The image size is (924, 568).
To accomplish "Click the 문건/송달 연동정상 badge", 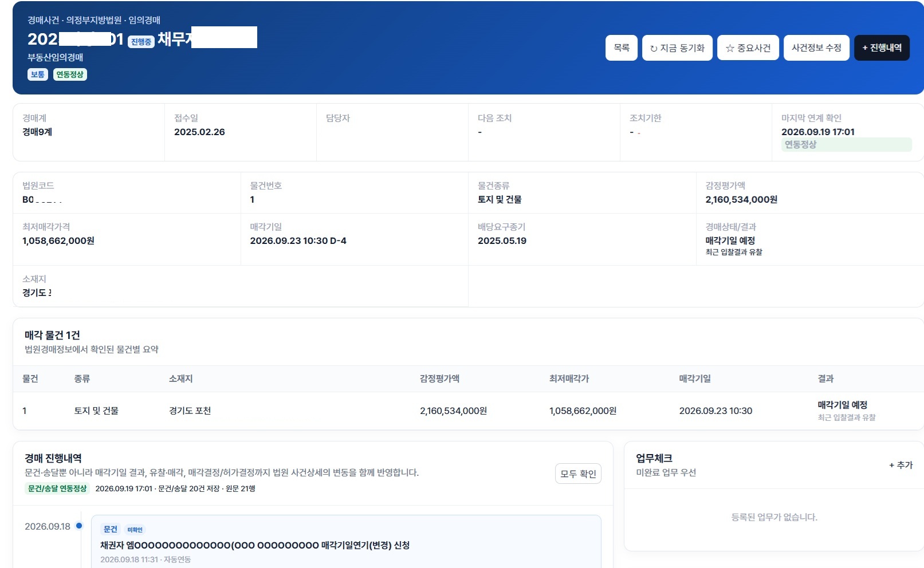I will pyautogui.click(x=57, y=488).
